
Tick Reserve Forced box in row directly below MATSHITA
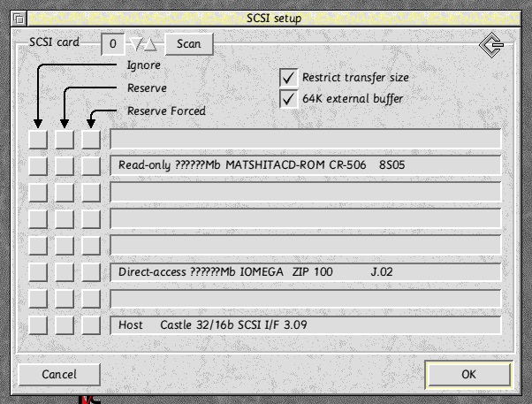[91, 192]
